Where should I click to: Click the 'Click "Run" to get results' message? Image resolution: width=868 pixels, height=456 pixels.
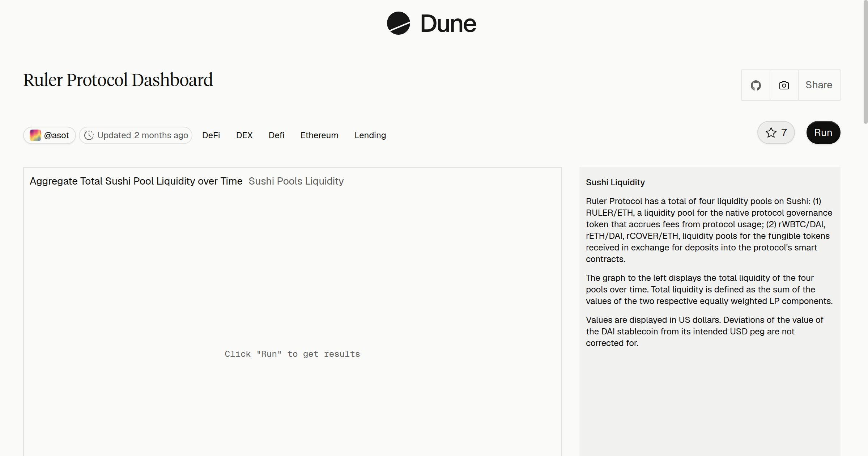[292, 354]
